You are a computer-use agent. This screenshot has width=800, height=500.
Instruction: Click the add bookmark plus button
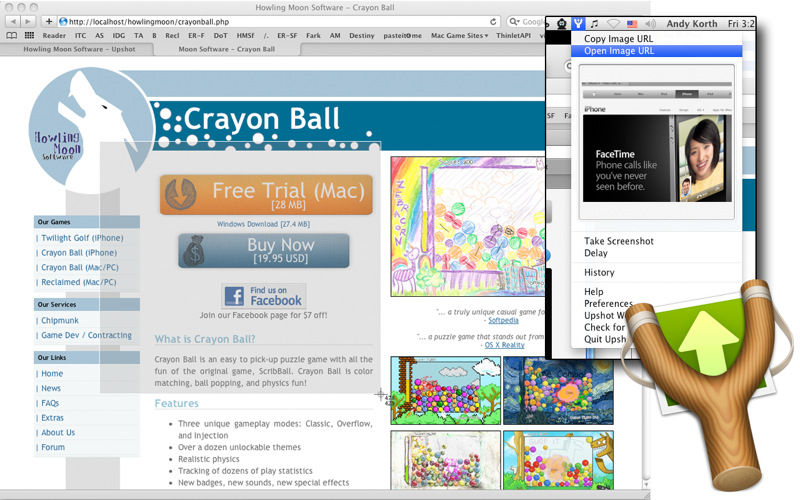point(49,21)
